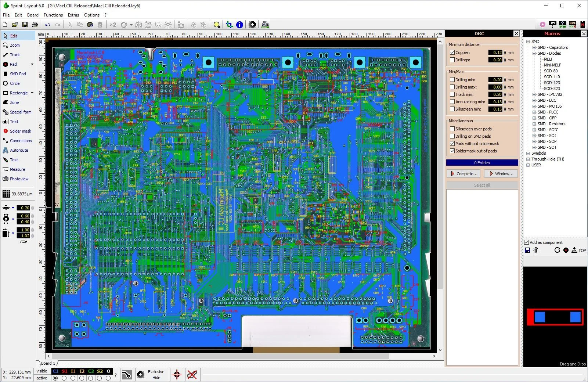
Task: Click the Complete... DRC button
Action: [x=463, y=174]
